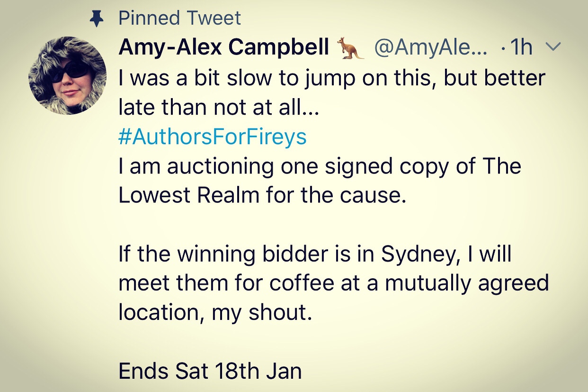Image resolution: width=588 pixels, height=392 pixels.
Task: Click the line "I was a bit slow"
Action: tap(331, 78)
